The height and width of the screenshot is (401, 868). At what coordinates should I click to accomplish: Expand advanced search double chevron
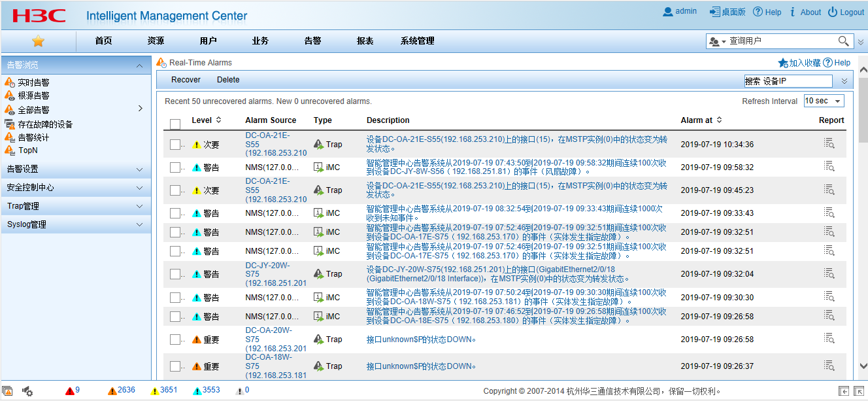coord(844,81)
